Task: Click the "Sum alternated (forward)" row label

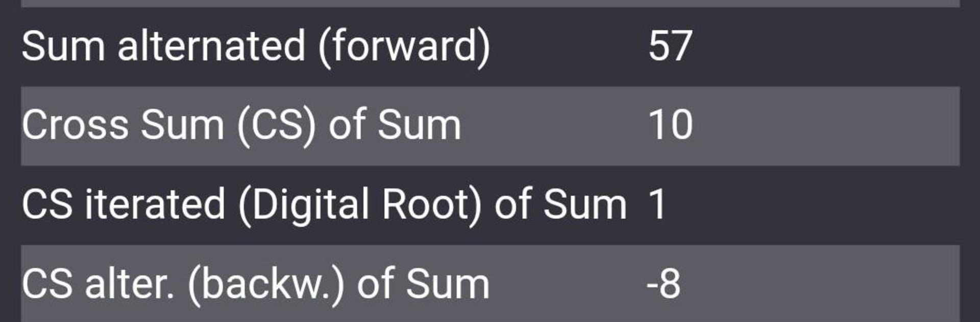Action: (255, 47)
